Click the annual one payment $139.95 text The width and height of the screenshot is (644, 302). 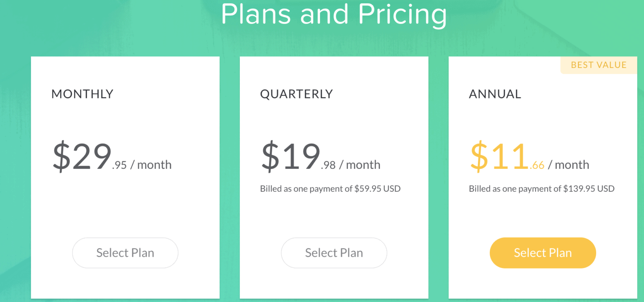tap(542, 188)
